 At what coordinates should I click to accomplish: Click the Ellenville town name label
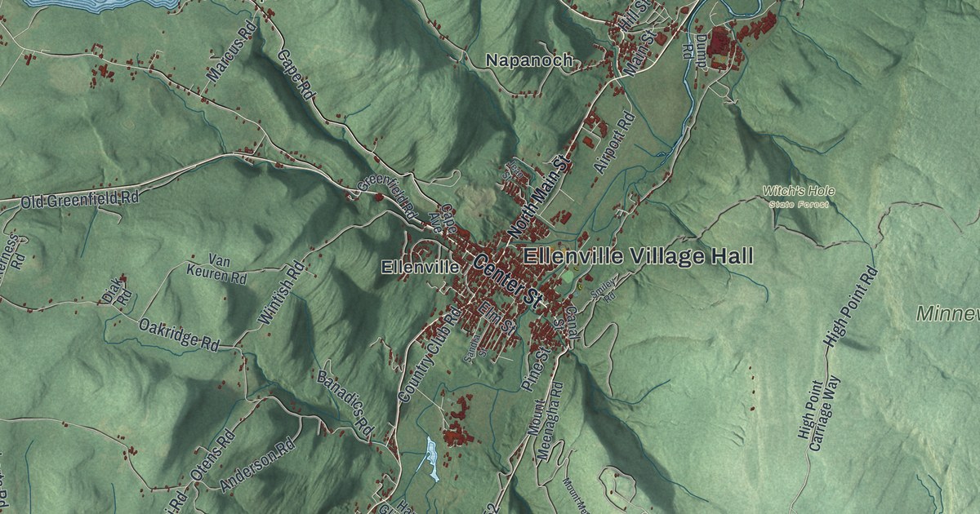[420, 267]
